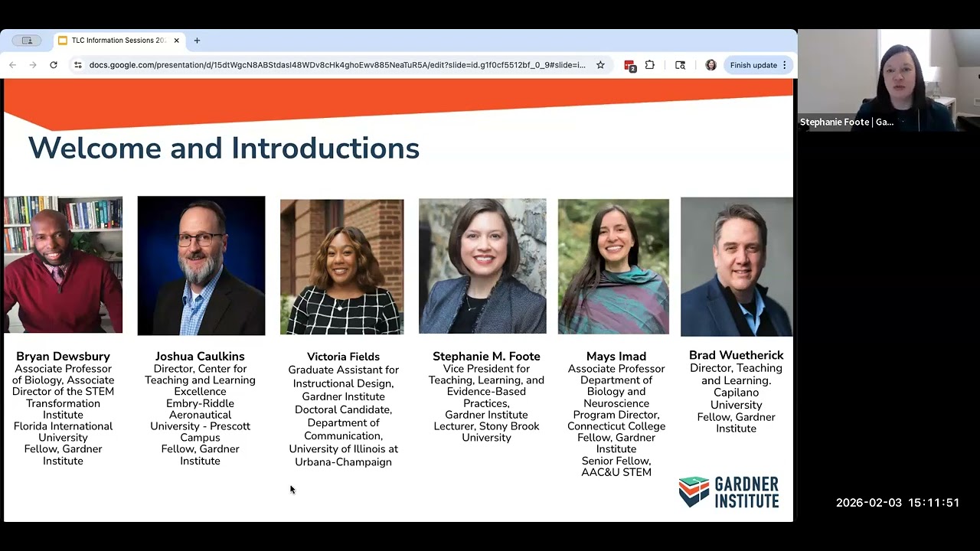Bookmark this page with the star icon
Viewport: 980px width, 551px height.
point(600,65)
